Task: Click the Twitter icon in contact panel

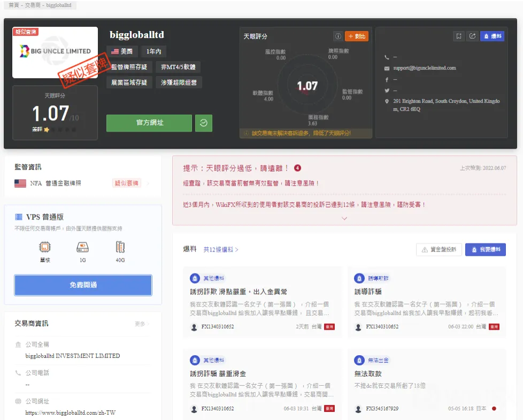Action: click(x=387, y=90)
